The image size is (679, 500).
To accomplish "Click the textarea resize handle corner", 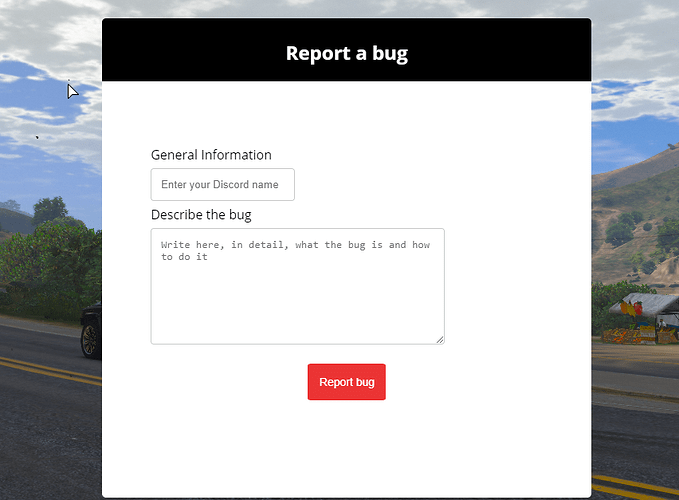I will tap(440, 340).
